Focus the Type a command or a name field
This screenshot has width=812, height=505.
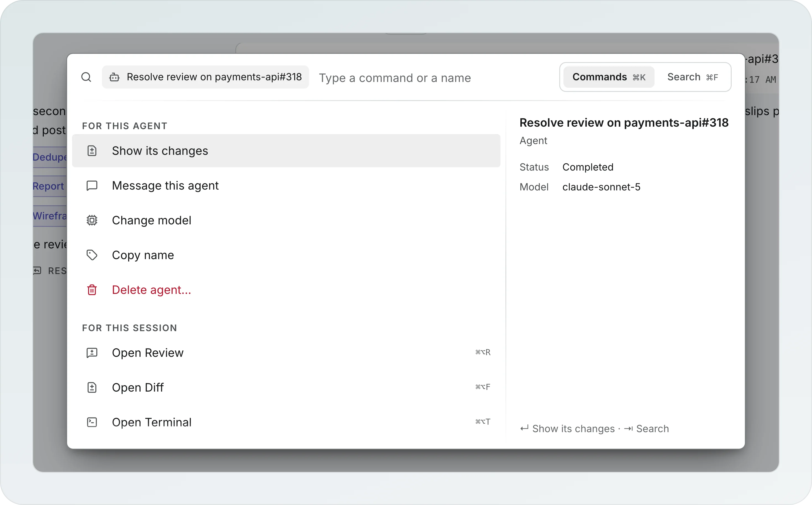point(434,78)
